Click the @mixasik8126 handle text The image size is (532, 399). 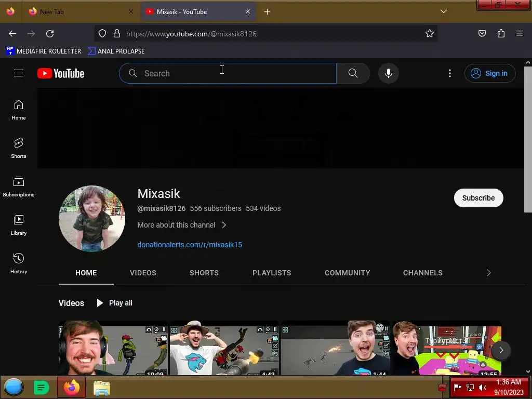pyautogui.click(x=161, y=208)
